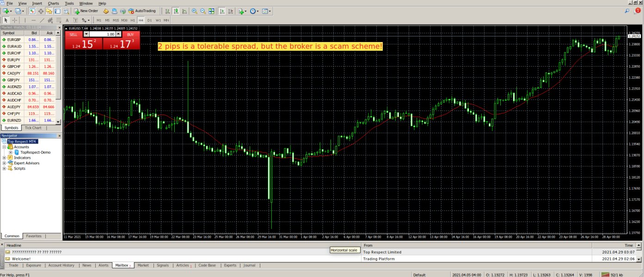Image resolution: width=644 pixels, height=277 pixels.
Task: Toggle the AutoTrading button
Action: point(142,11)
